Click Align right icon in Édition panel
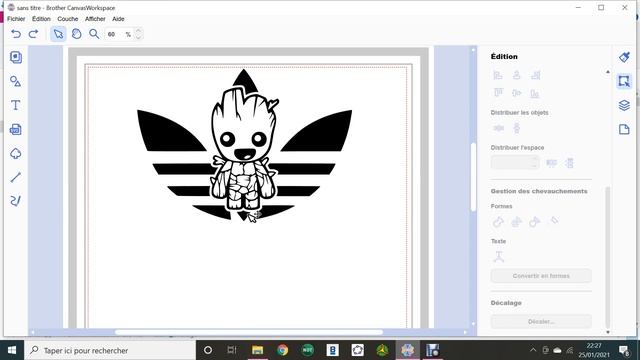This screenshot has width=640, height=360. coord(535,75)
